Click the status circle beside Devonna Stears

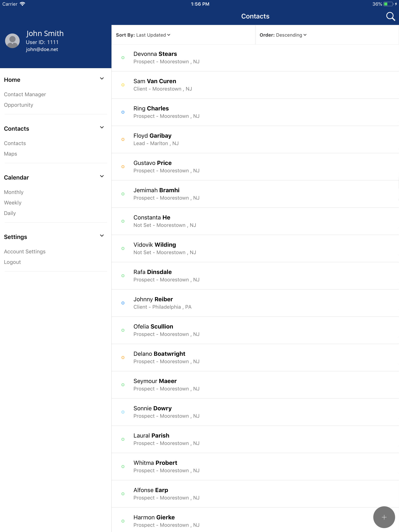pos(123,58)
